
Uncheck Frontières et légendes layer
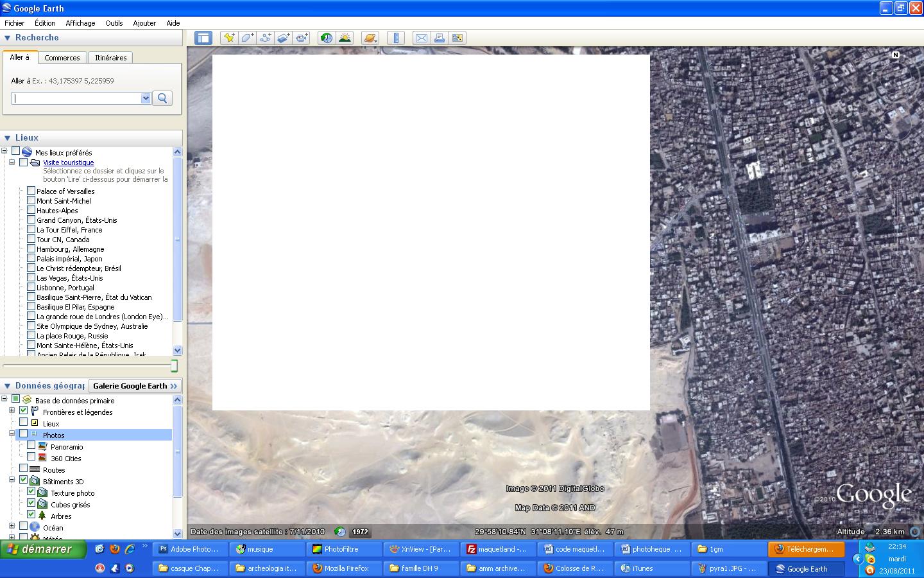(x=24, y=411)
